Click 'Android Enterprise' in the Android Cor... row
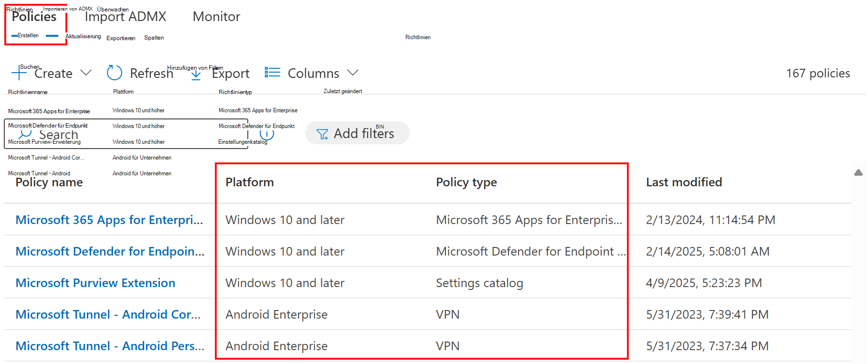The image size is (868, 364). 276,314
